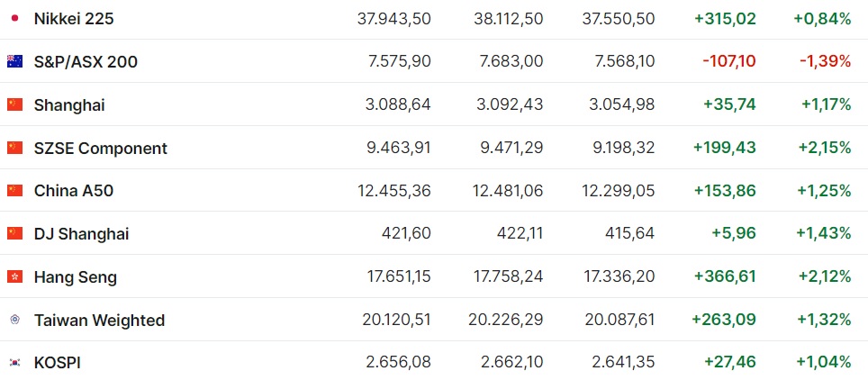Click the Japan flag icon beside Nikkei 225
The width and height of the screenshot is (868, 380).
(x=14, y=18)
